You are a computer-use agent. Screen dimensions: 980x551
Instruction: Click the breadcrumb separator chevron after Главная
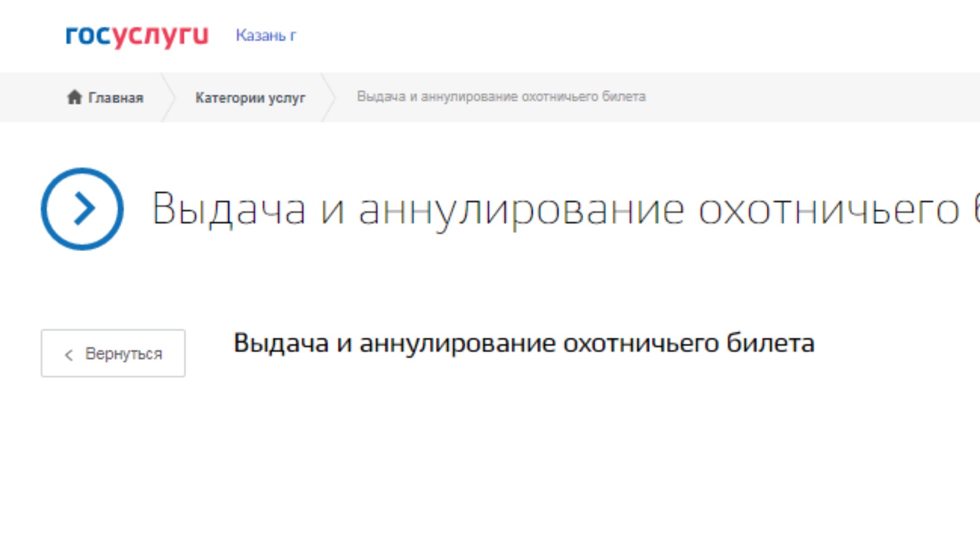168,97
